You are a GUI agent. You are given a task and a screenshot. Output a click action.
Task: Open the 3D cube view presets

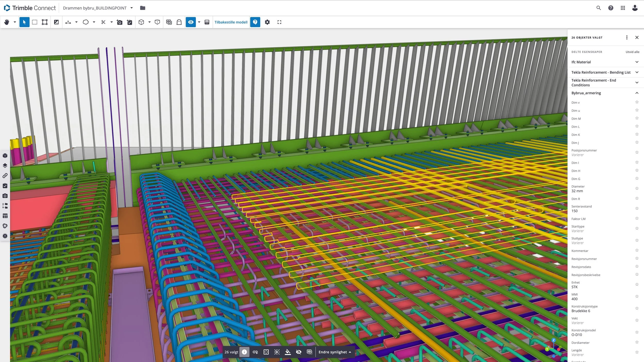141,22
